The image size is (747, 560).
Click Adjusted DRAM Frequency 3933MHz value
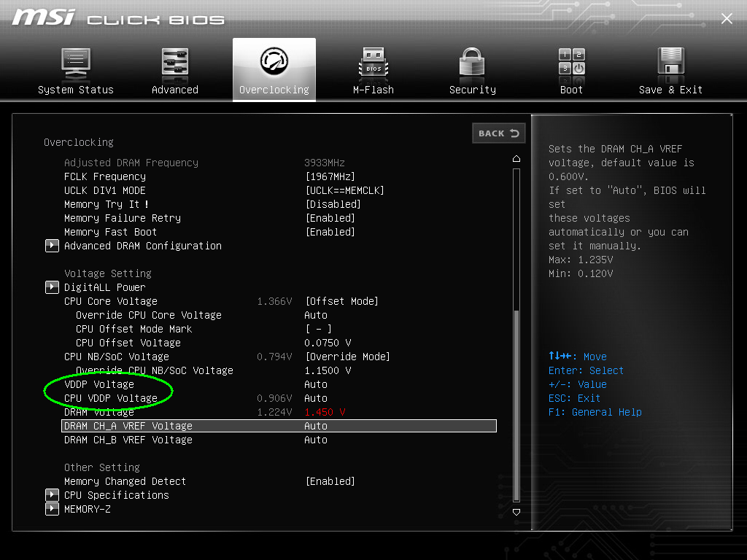click(x=325, y=163)
